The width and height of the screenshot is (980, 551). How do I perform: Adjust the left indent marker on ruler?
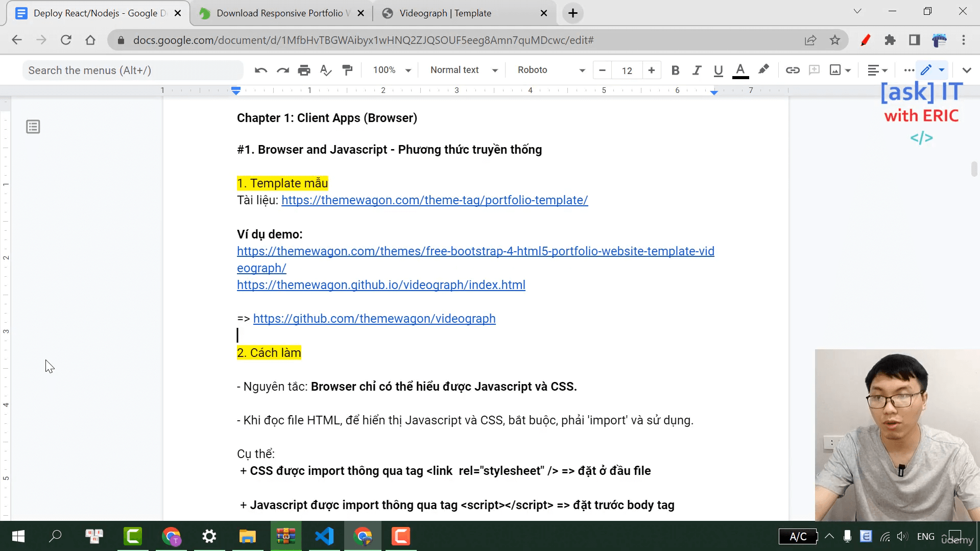pos(235,91)
